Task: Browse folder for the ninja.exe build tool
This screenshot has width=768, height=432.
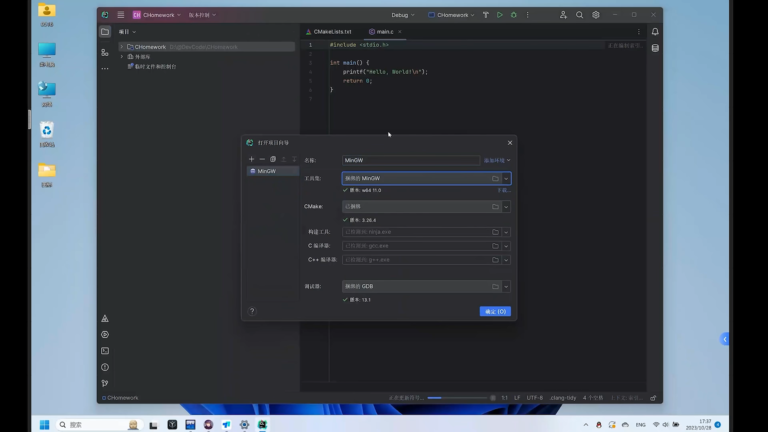Action: [x=495, y=232]
